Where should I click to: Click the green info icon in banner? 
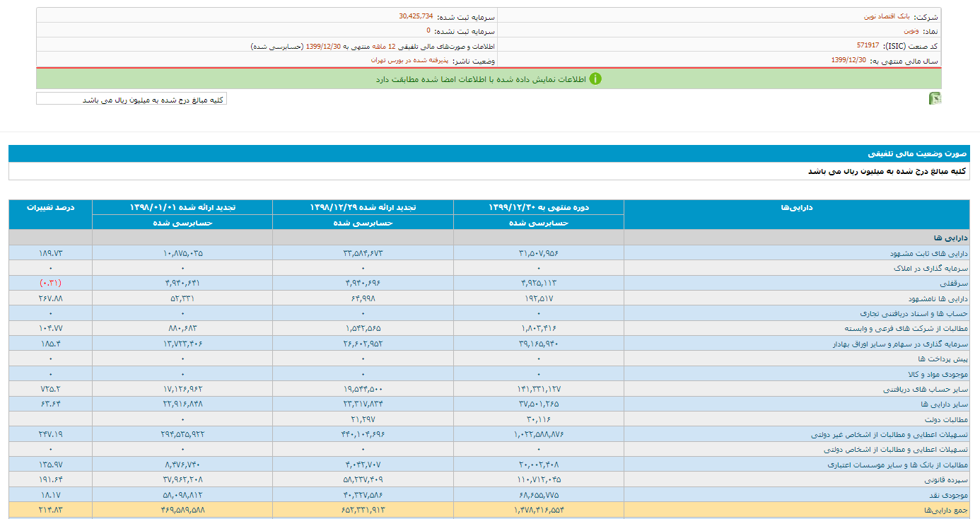(x=595, y=78)
